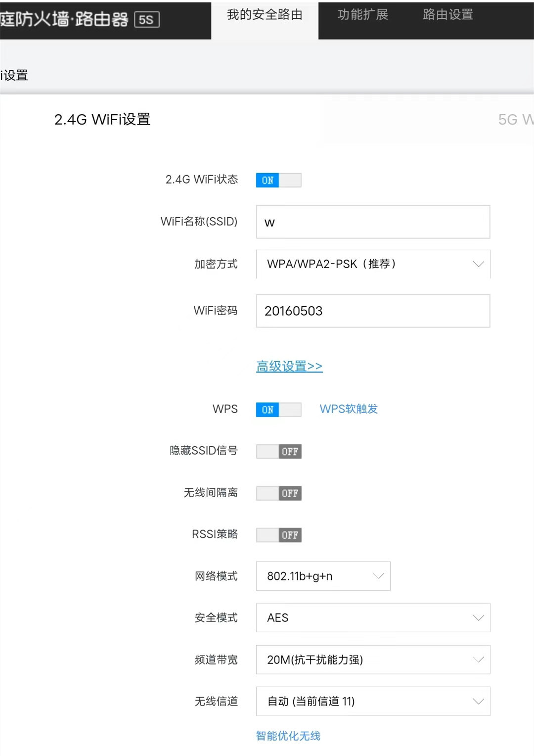Image resolution: width=534 pixels, height=756 pixels.
Task: Open 高级设置 advanced settings link
Action: pyautogui.click(x=289, y=366)
